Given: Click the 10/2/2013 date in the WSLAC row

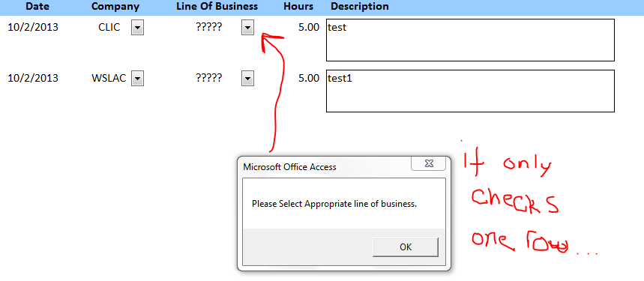Looking at the screenshot, I should coord(33,79).
